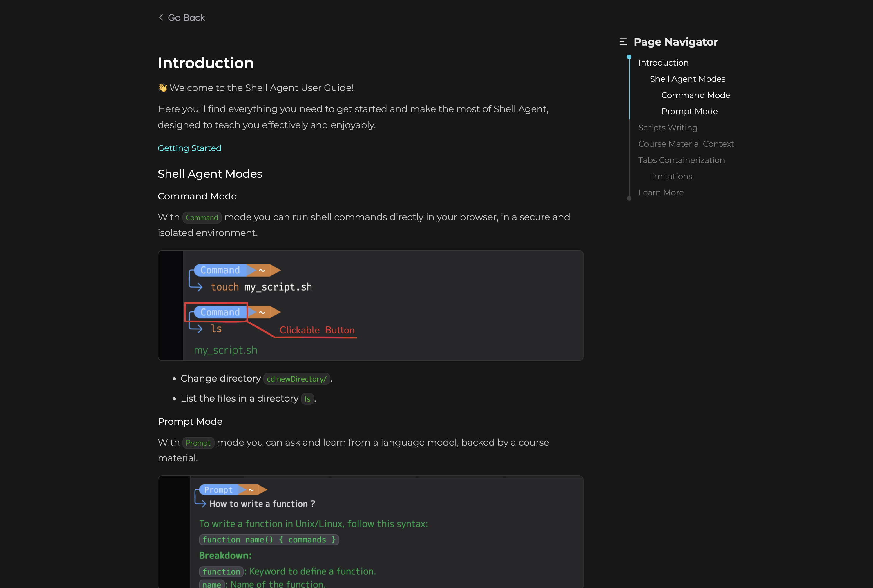The width and height of the screenshot is (873, 588).
Task: Click the Go Back link
Action: click(x=186, y=17)
